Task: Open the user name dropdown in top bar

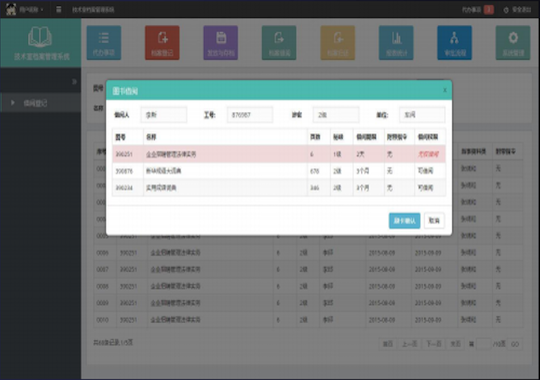Action: pos(31,10)
